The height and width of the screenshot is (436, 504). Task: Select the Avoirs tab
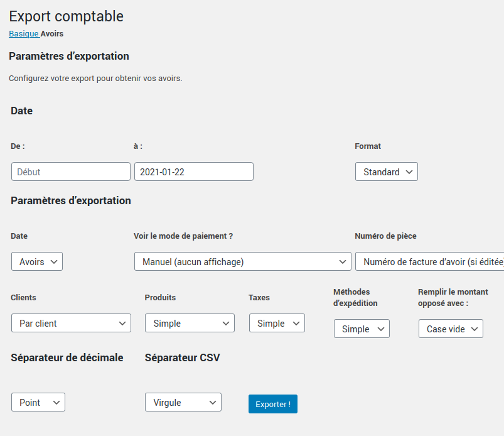pos(52,34)
